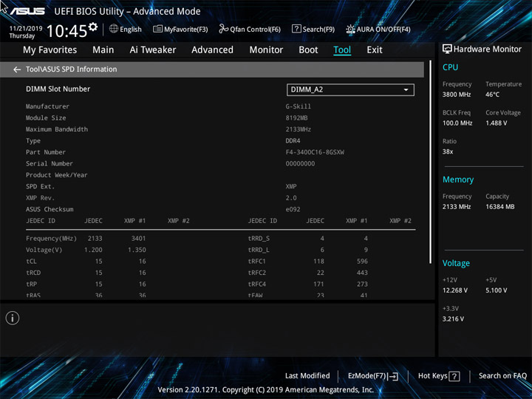Open MyFavorite(F3) menu

click(x=180, y=29)
